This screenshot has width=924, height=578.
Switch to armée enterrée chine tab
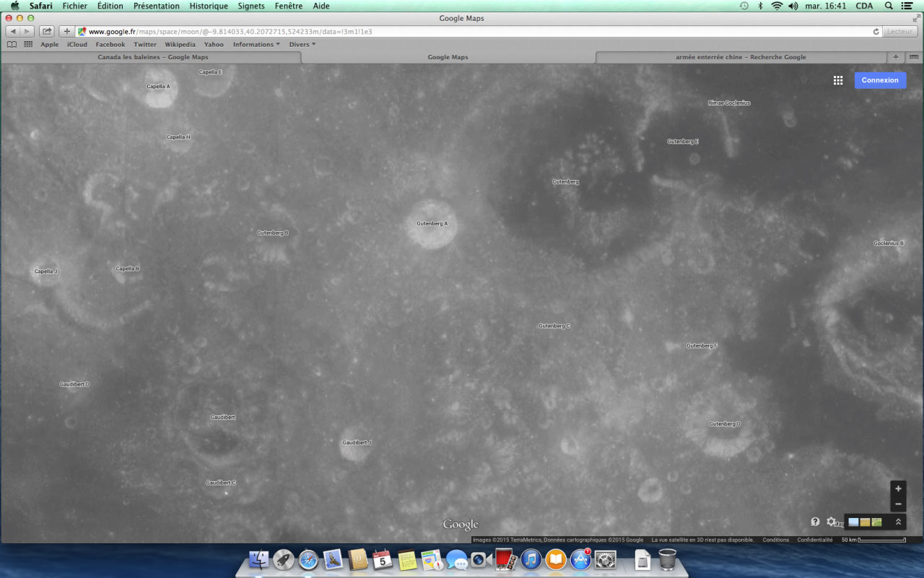tap(741, 57)
